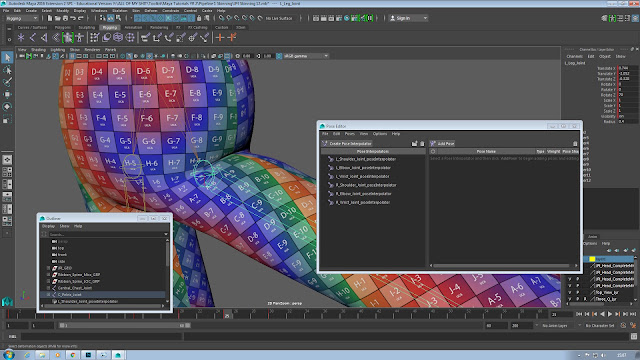Switch to the Polygons shelf tab

point(63,27)
